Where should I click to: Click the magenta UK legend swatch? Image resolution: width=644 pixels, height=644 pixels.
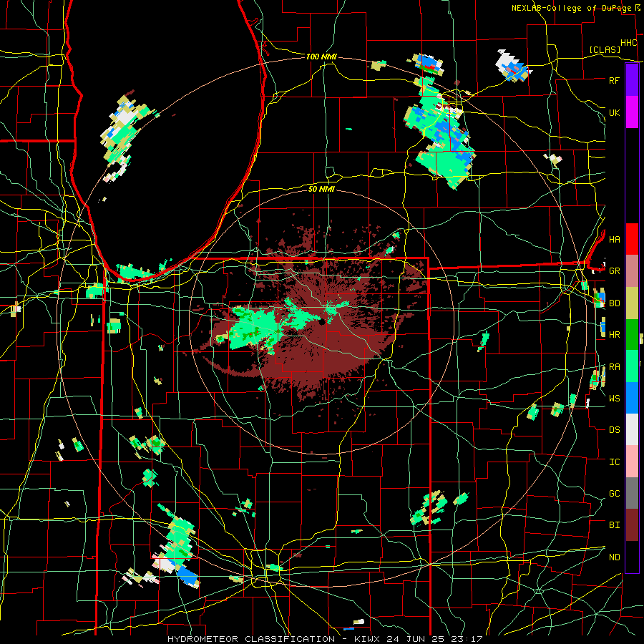click(x=632, y=112)
